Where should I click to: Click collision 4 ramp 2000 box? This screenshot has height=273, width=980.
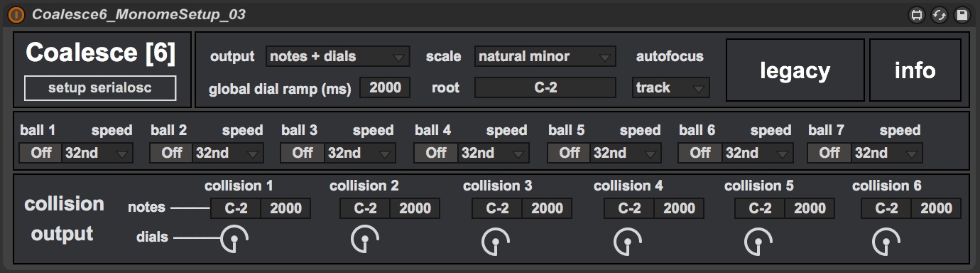tap(680, 208)
